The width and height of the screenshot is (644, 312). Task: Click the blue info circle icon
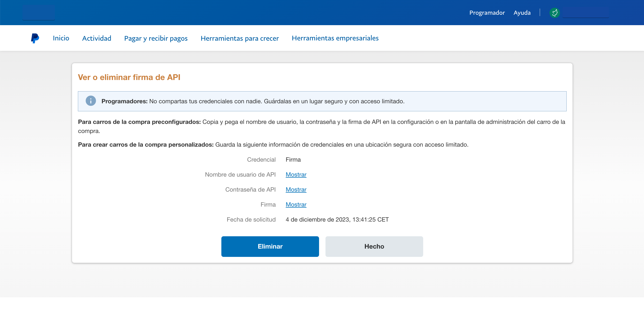[91, 101]
